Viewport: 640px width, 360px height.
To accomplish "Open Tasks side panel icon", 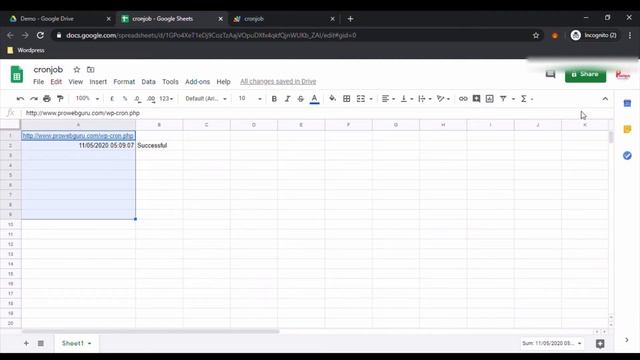I will 627,156.
